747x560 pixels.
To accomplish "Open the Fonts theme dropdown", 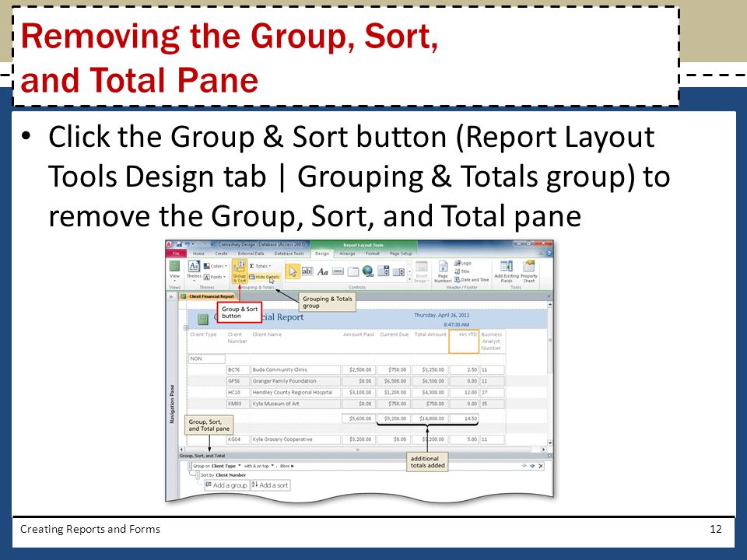I will tap(216, 277).
